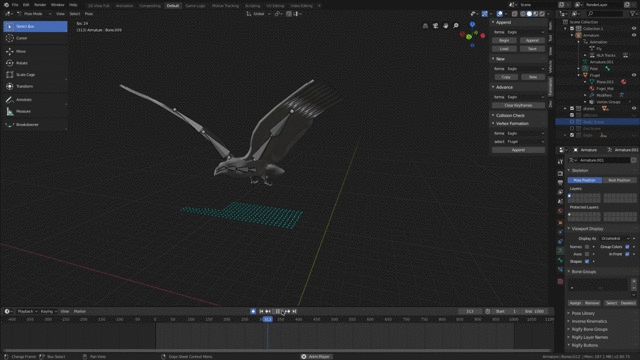Toggle the perspective/orthographic grid icon
The width and height of the screenshot is (640, 360).
click(425, 26)
